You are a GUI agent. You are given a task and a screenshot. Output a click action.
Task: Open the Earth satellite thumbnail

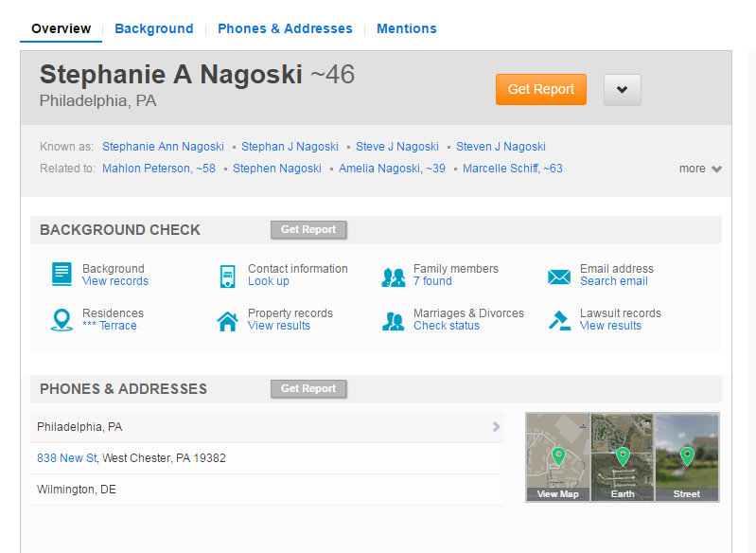(623, 457)
